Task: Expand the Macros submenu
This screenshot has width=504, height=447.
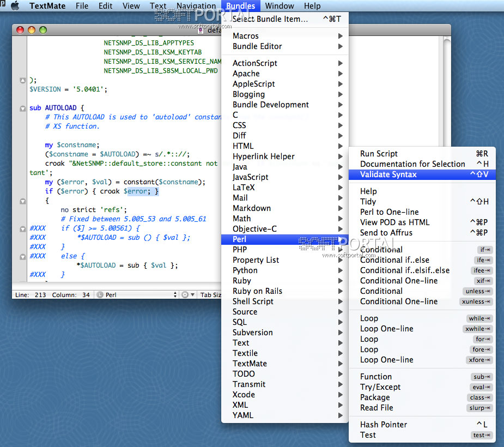Action: [285, 35]
